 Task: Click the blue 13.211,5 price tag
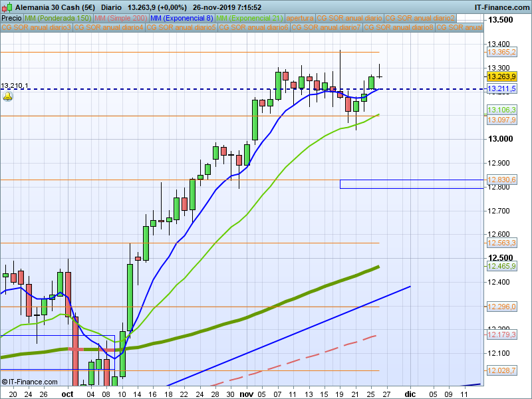click(x=501, y=89)
